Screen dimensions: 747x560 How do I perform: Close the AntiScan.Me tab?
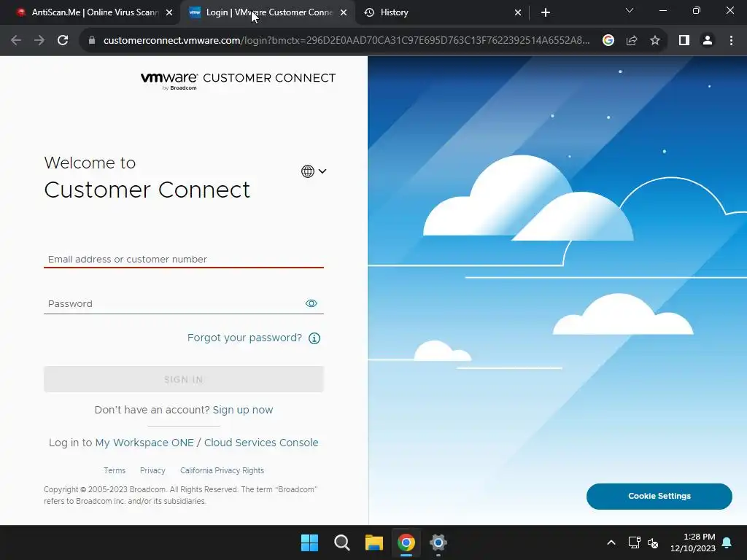(x=169, y=13)
